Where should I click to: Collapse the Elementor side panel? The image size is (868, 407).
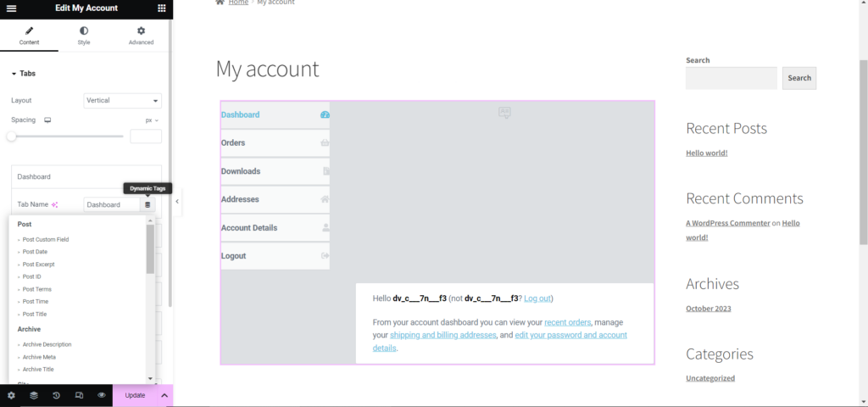(x=177, y=202)
